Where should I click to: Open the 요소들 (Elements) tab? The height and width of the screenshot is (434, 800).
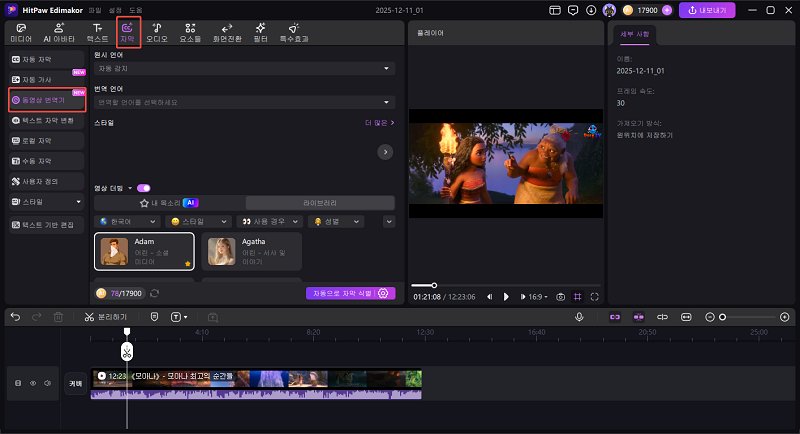(x=190, y=33)
